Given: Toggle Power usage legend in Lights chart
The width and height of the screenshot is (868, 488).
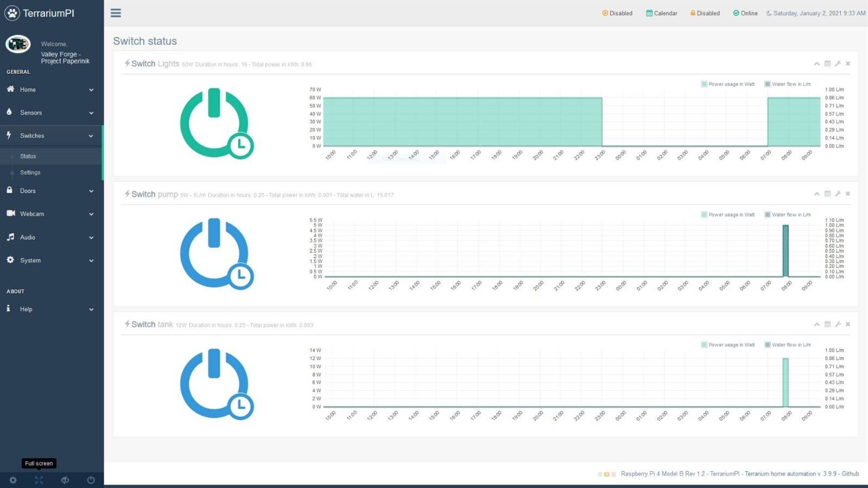Looking at the screenshot, I should click(x=728, y=84).
